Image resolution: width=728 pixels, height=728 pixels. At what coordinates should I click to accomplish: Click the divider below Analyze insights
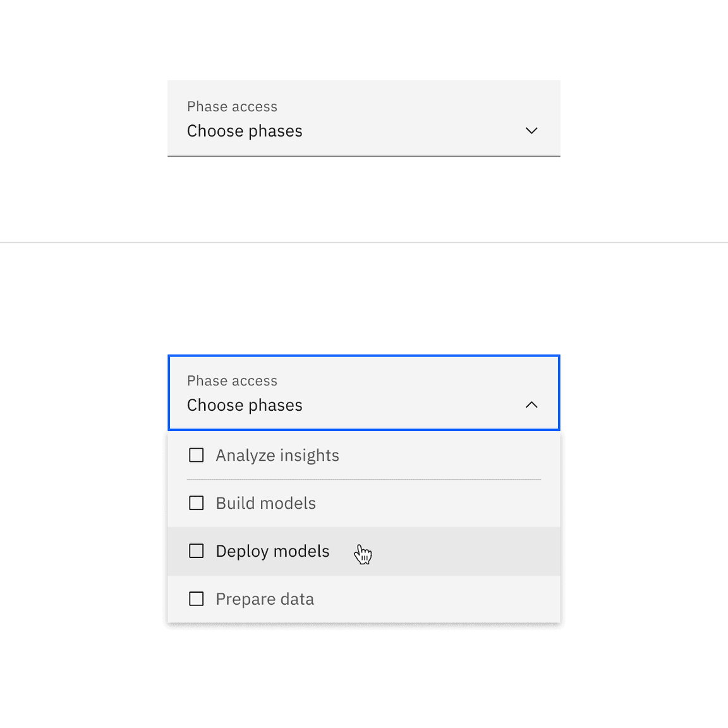(x=363, y=480)
